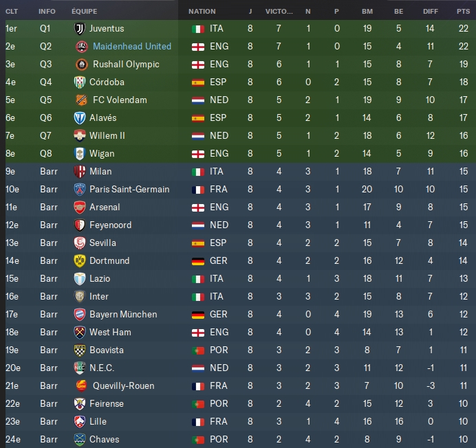Sort standings by NATION column

point(202,11)
